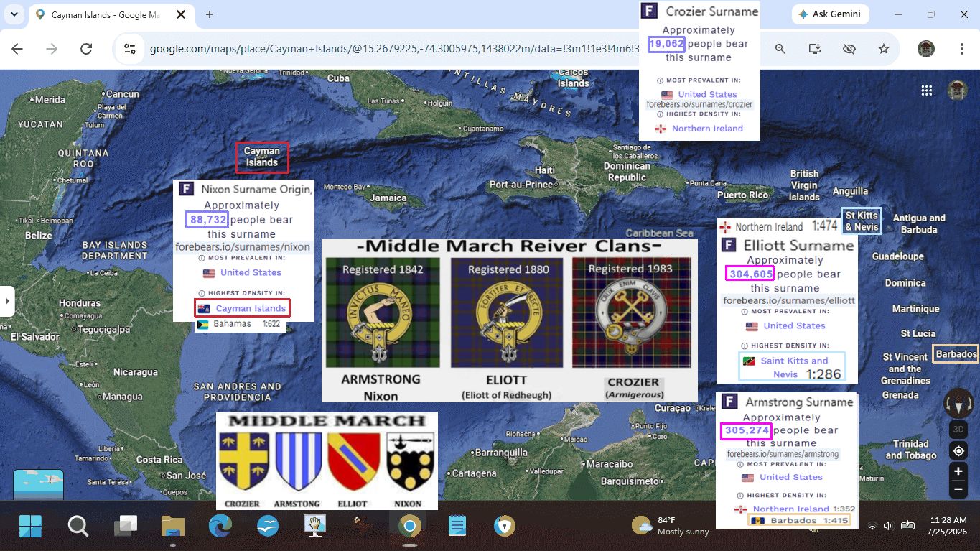The width and height of the screenshot is (980, 551).
Task: Select the Honduras country label
Action: point(80,303)
